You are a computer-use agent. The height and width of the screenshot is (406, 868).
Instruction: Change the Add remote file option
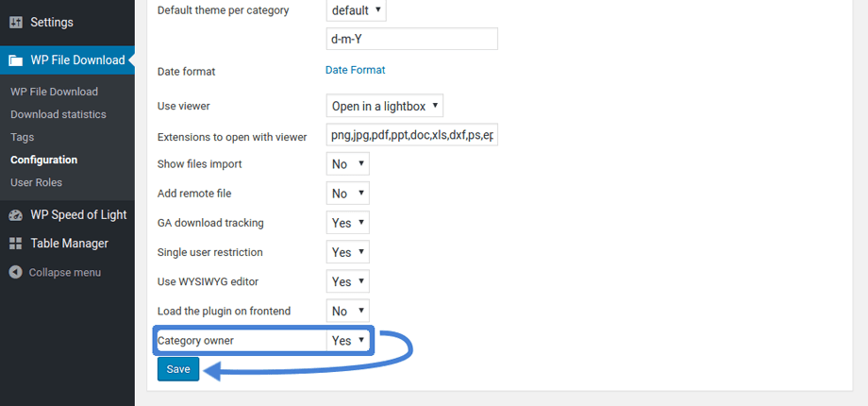(x=347, y=194)
